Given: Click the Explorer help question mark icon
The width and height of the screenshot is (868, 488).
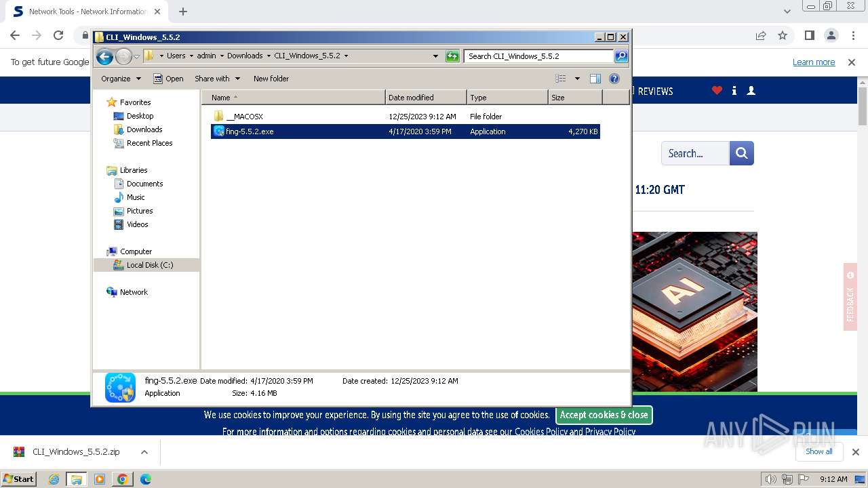Looking at the screenshot, I should tap(614, 79).
